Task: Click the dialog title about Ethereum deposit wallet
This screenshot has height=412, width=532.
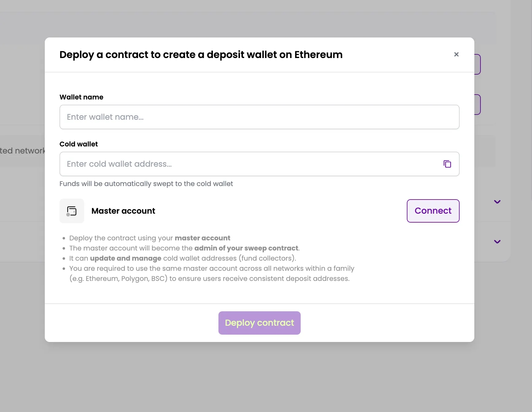Action: 201,55
